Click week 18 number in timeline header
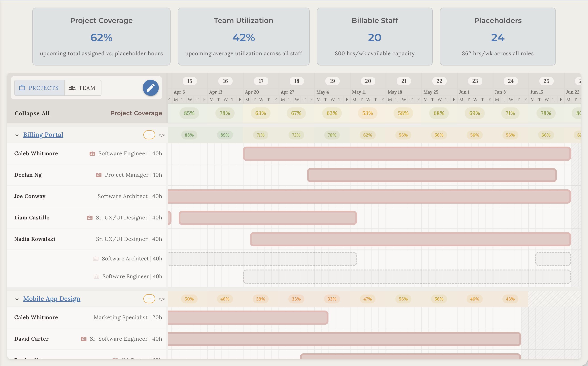The height and width of the screenshot is (366, 588). [297, 81]
